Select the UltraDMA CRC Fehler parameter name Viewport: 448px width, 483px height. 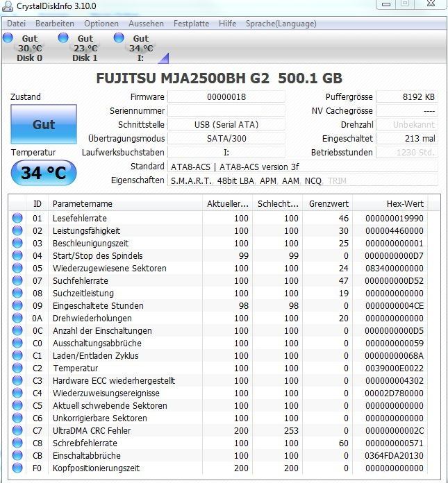92,431
